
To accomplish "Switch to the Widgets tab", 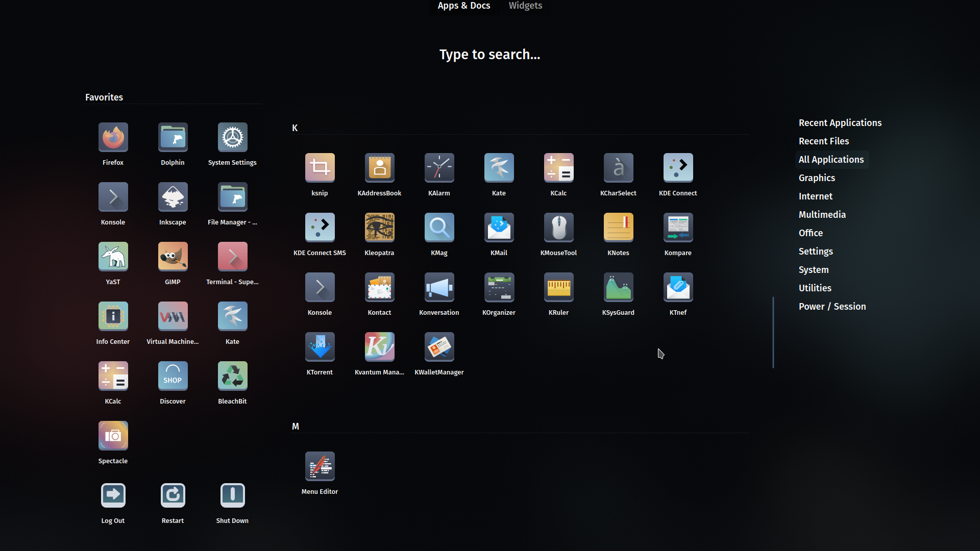I will [x=525, y=6].
